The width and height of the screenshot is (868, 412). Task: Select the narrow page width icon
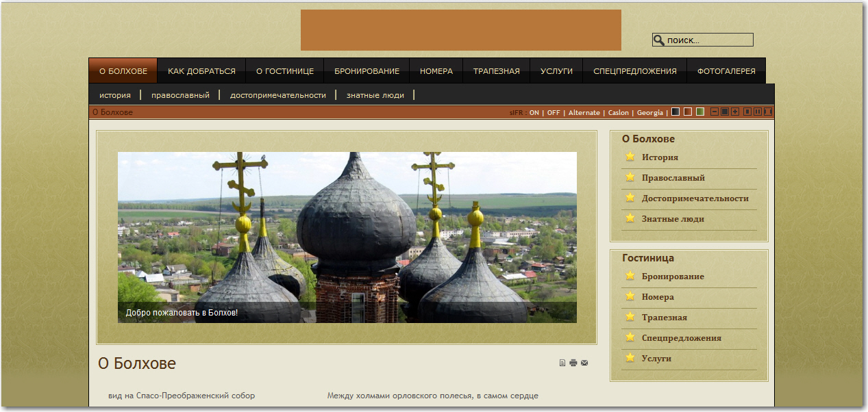747,112
